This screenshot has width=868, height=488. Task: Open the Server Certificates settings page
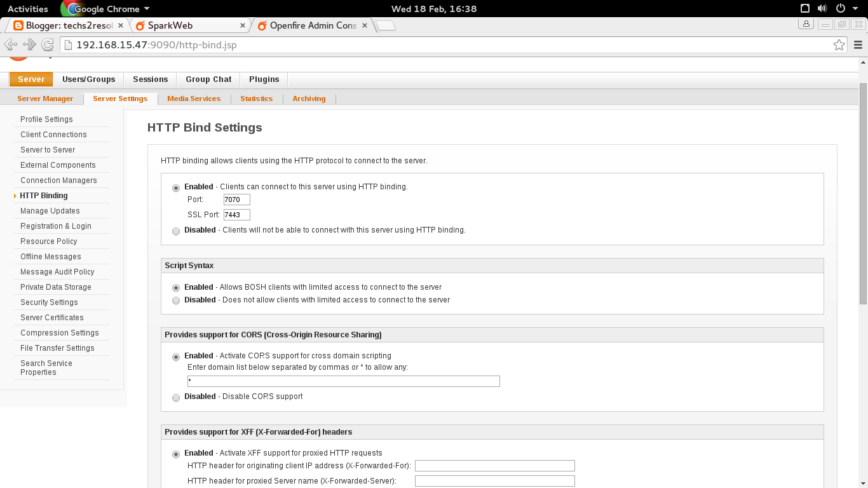[51, 317]
